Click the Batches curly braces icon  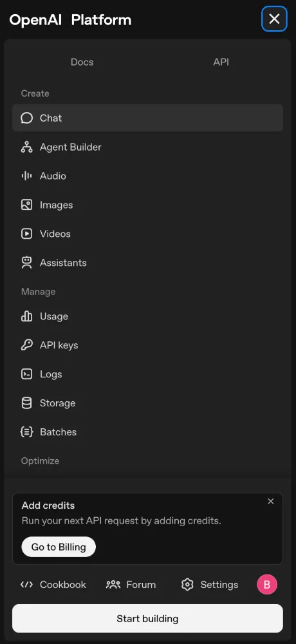26,432
